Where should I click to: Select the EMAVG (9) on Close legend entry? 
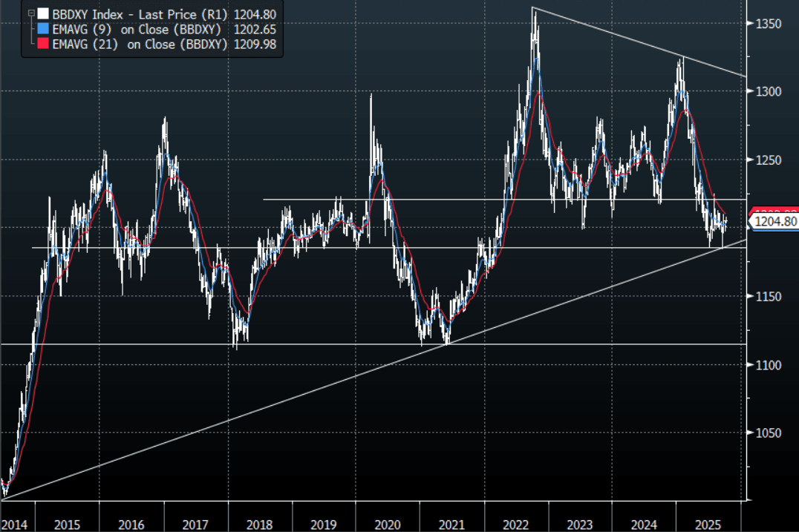pos(137,30)
